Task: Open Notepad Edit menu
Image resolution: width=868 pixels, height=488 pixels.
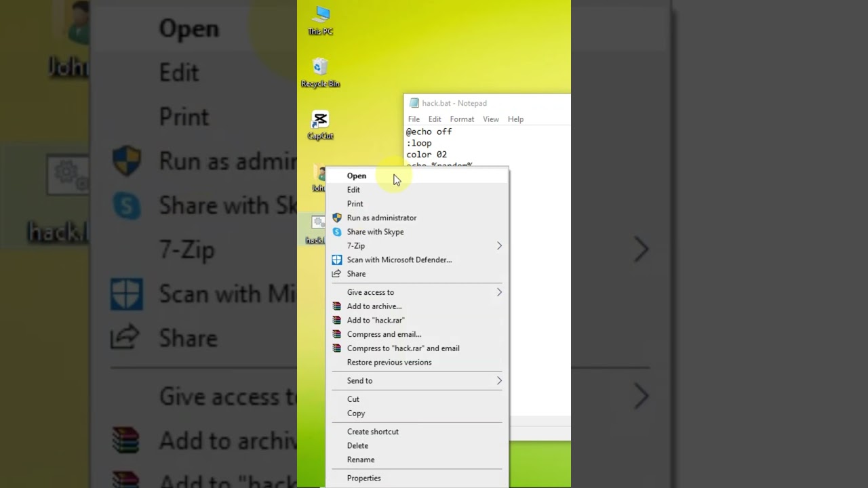Action: [435, 119]
